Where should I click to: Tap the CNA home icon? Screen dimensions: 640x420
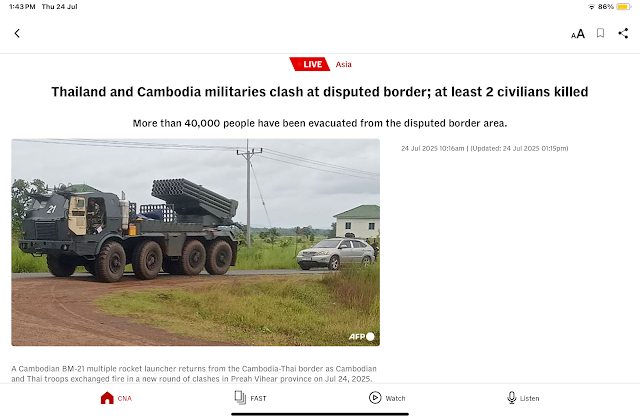[107, 398]
